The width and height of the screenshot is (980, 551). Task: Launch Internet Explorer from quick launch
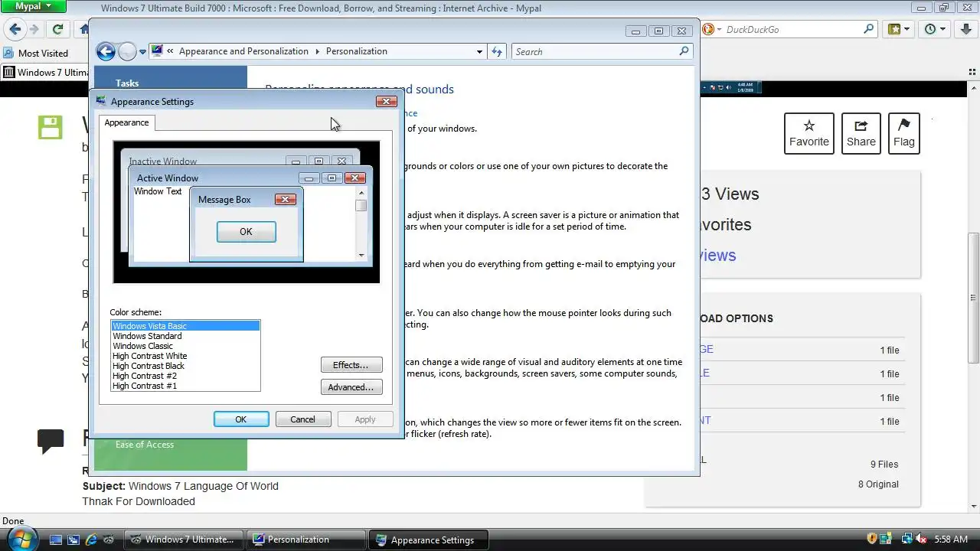pos(91,540)
